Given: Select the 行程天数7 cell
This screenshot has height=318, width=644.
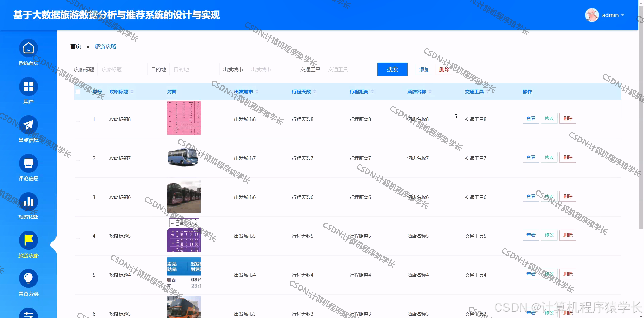Looking at the screenshot, I should point(303,158).
